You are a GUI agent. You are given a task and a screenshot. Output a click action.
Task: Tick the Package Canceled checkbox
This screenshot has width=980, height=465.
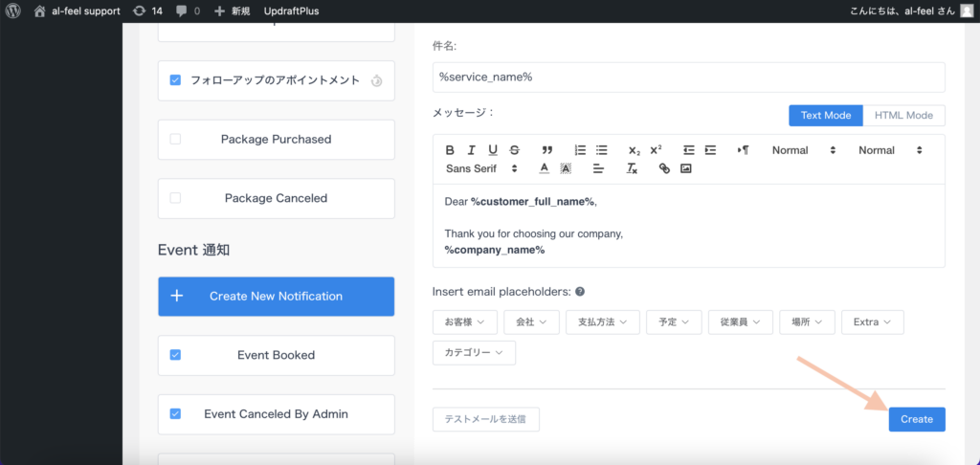click(175, 198)
